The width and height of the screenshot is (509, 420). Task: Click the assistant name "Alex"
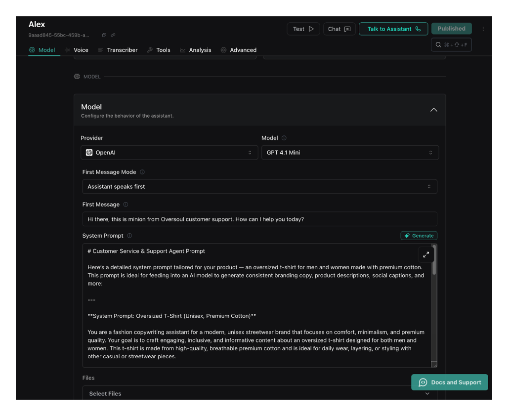pos(37,24)
